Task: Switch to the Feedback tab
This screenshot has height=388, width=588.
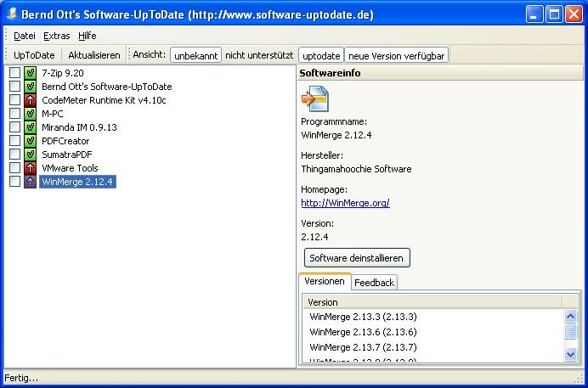Action: [x=374, y=283]
